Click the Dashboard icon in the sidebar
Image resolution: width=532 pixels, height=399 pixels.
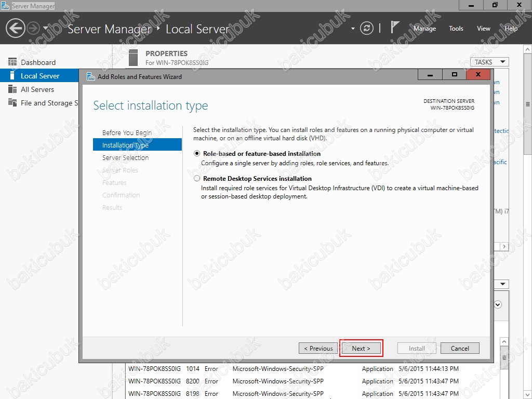click(x=12, y=62)
